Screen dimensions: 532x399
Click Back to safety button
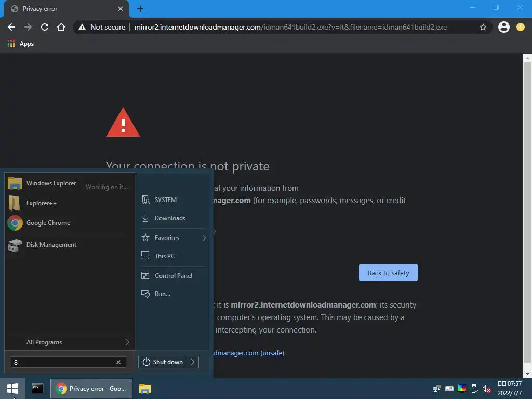pyautogui.click(x=388, y=273)
